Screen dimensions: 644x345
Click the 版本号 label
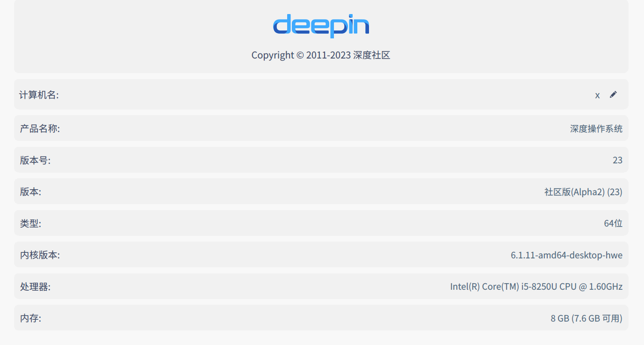[x=35, y=160]
